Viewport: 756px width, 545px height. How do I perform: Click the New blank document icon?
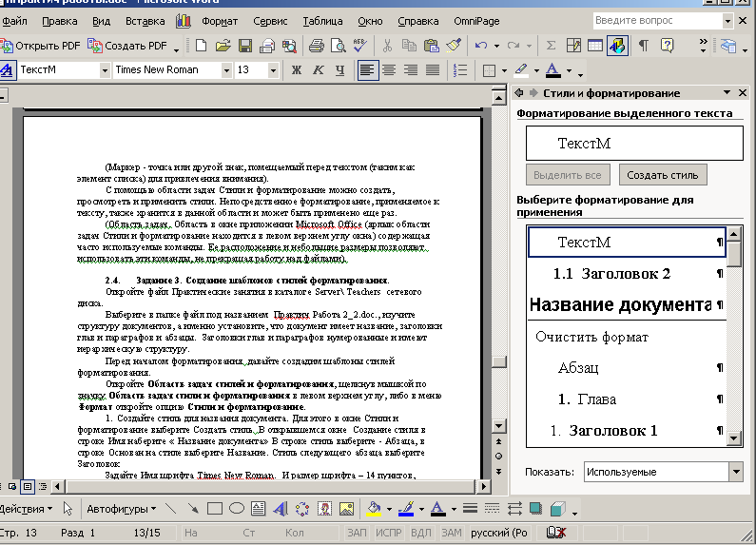(201, 46)
